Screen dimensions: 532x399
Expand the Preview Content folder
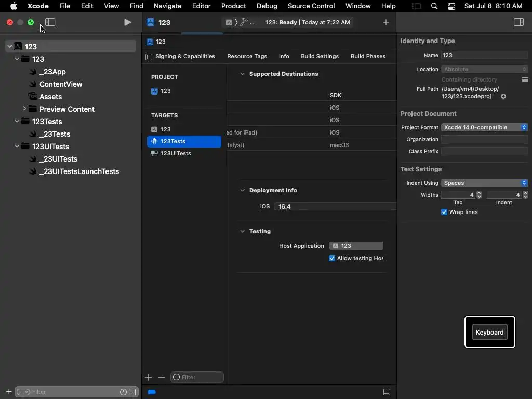tap(24, 109)
